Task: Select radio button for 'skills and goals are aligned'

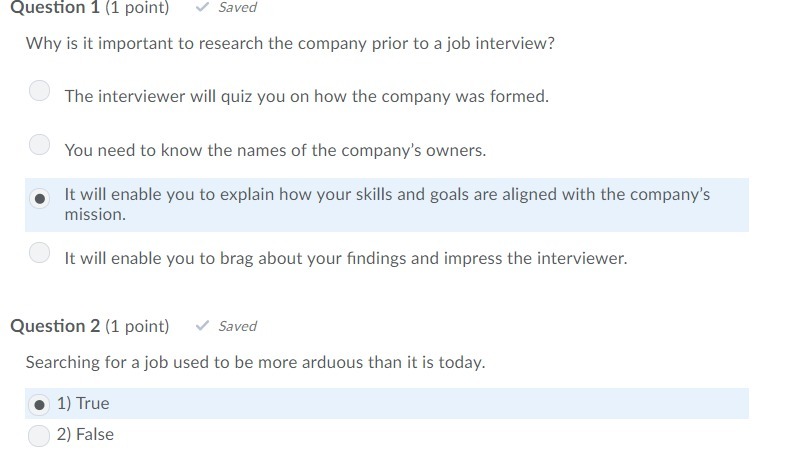Action: coord(39,198)
